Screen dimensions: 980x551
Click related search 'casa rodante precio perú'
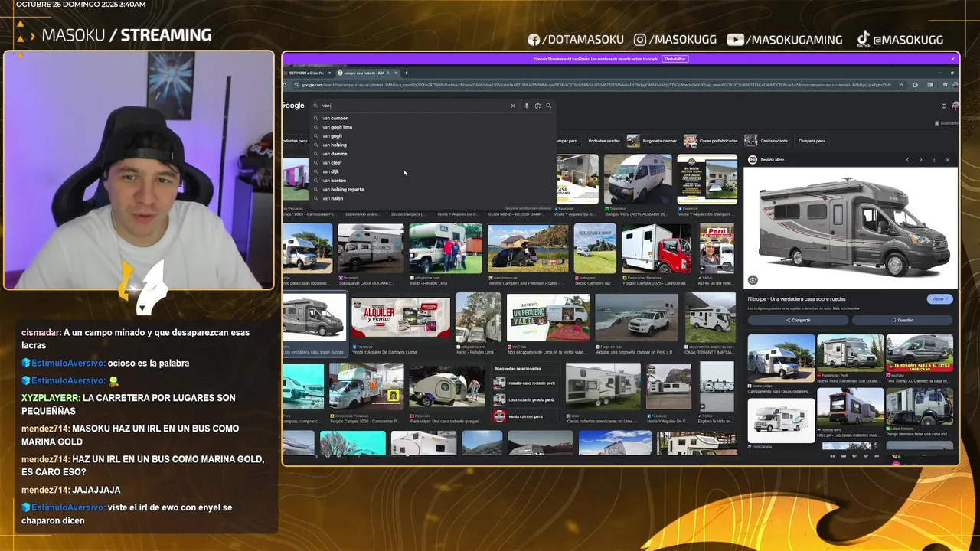(x=524, y=399)
